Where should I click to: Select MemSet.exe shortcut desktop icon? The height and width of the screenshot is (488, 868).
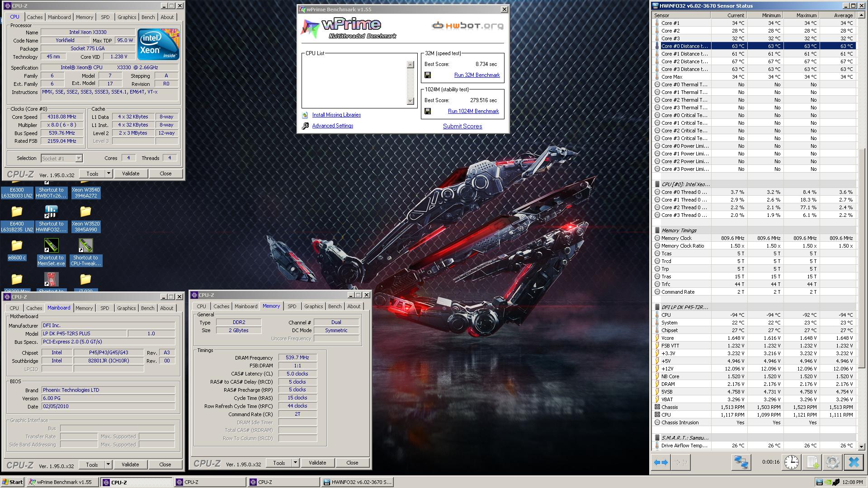[x=51, y=245]
